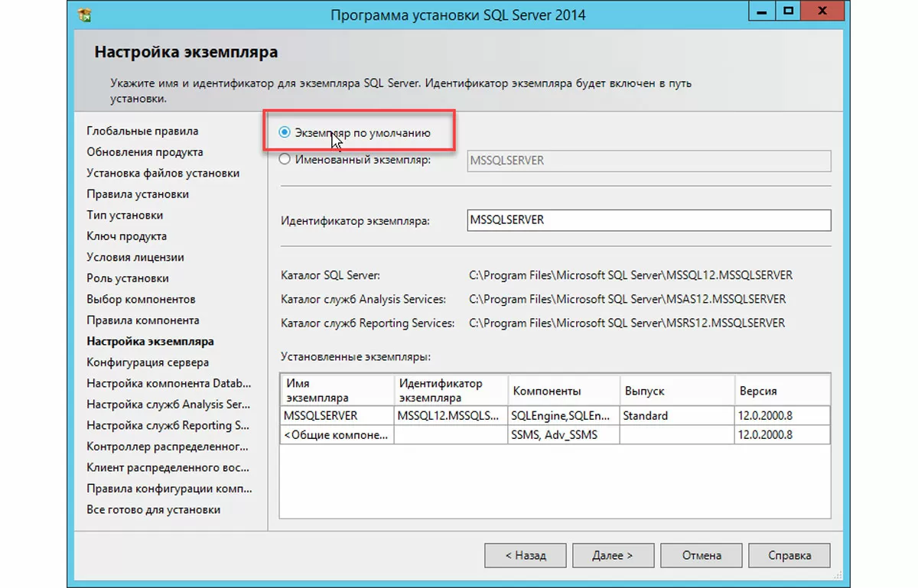Screen dimensions: 918x588
Task: Click the MSAS12.MSSQLSERVER Analysis Services path
Action: coord(627,299)
